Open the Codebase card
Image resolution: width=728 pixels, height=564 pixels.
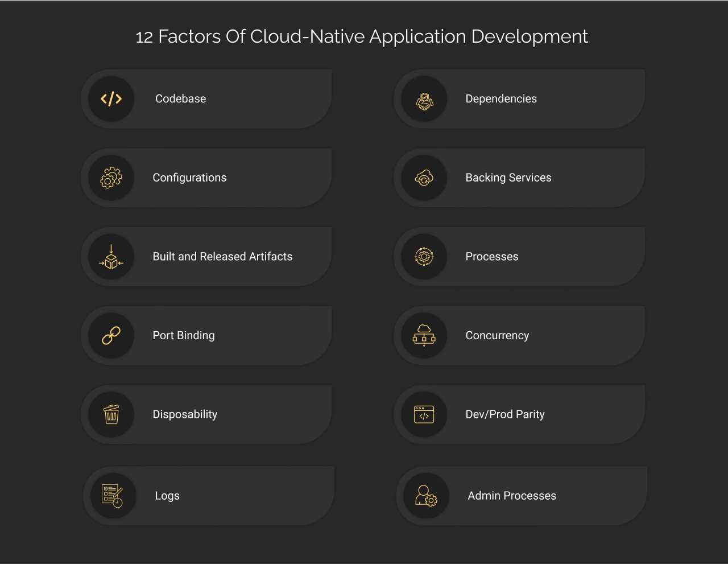click(208, 98)
